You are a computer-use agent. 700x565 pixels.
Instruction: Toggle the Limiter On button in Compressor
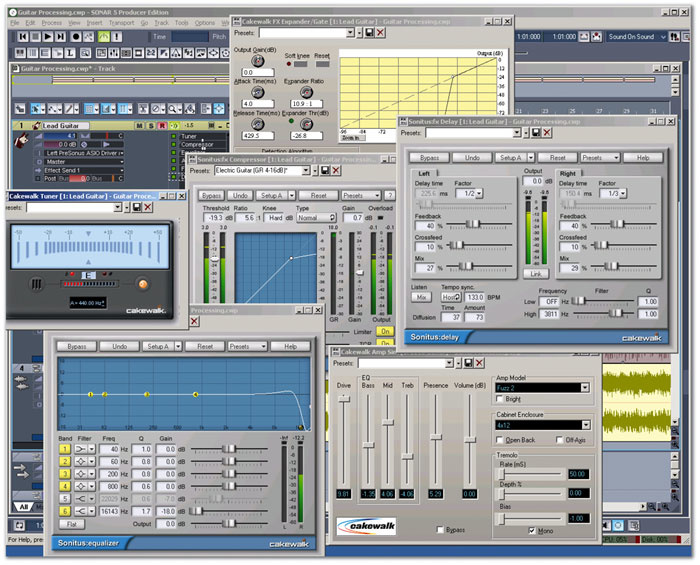(x=385, y=331)
